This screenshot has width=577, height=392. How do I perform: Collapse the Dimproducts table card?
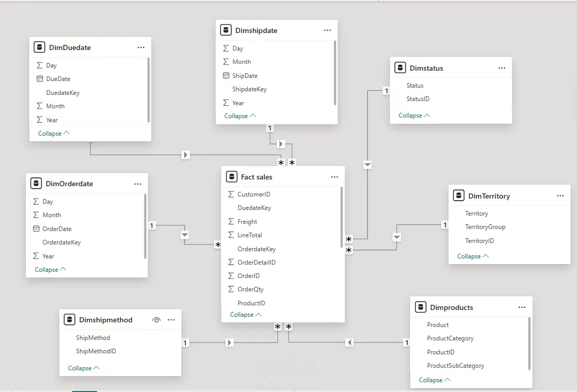[x=435, y=380]
